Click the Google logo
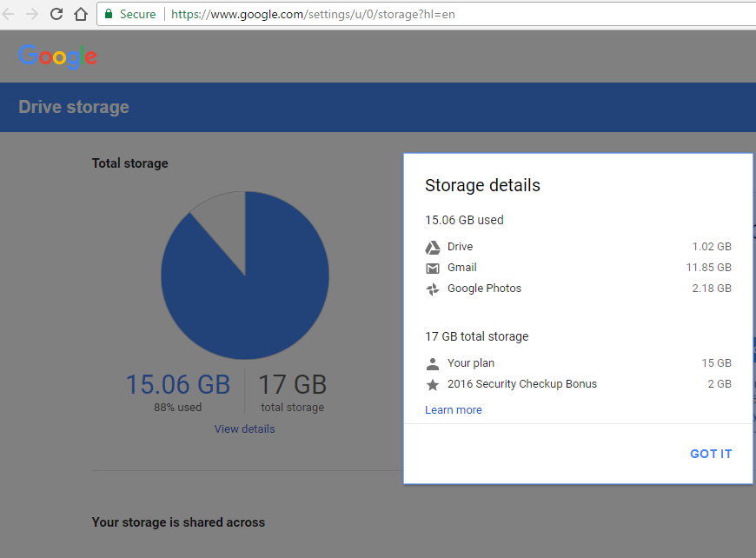The width and height of the screenshot is (756, 558). tap(58, 56)
